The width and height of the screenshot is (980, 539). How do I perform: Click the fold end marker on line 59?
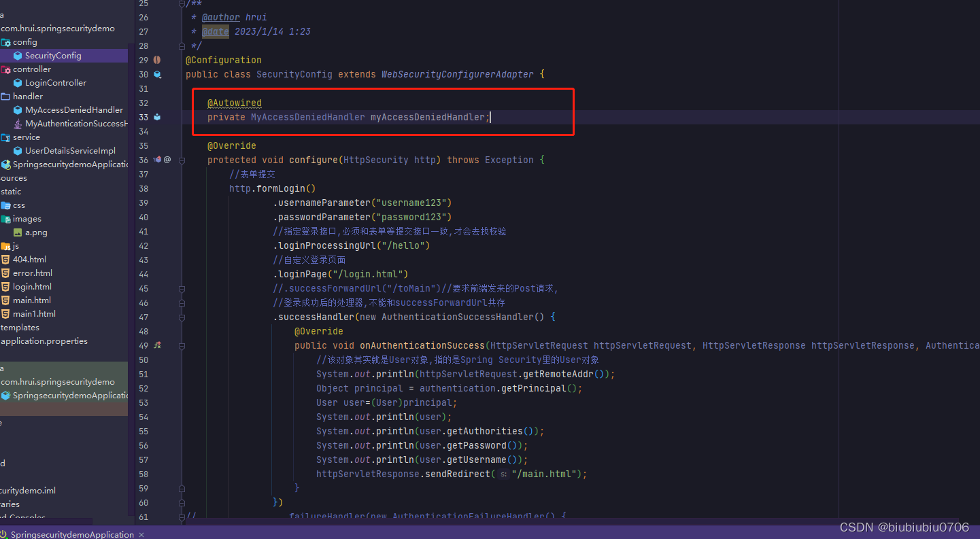(x=182, y=488)
